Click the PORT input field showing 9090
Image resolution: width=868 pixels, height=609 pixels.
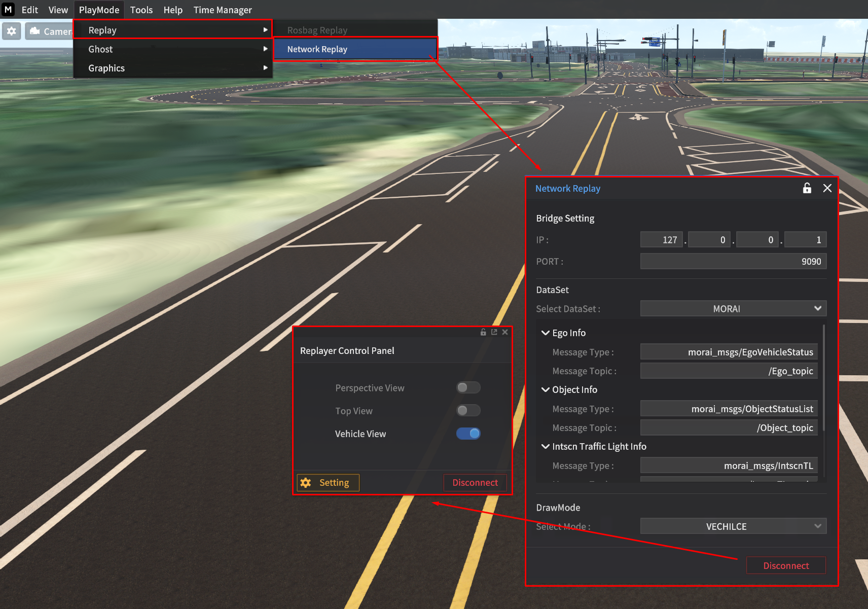(733, 262)
